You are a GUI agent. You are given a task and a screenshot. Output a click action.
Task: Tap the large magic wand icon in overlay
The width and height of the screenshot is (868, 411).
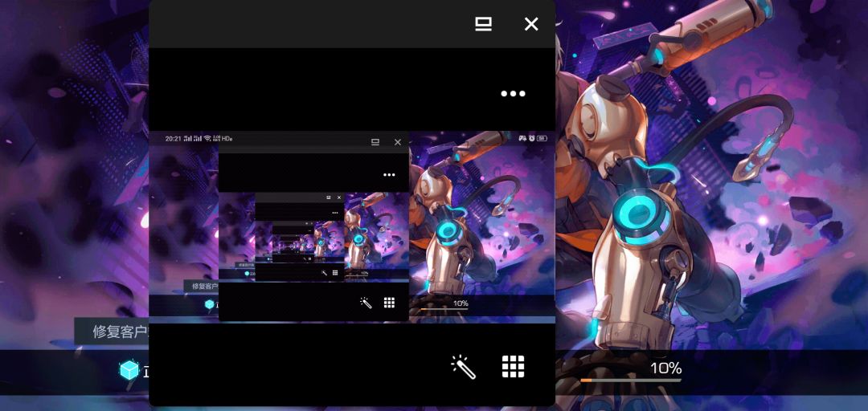click(464, 367)
